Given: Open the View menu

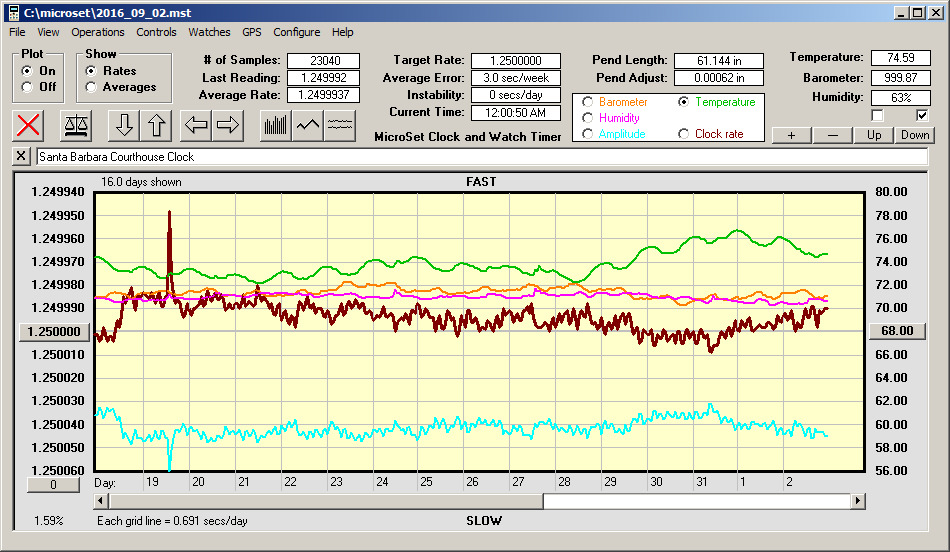Looking at the screenshot, I should [x=48, y=32].
